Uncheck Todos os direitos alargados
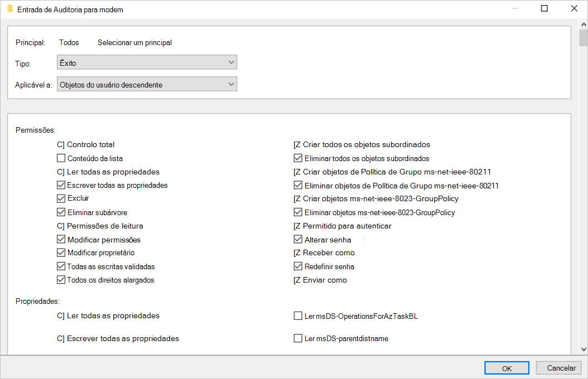This screenshot has height=379, width=588. click(x=61, y=280)
